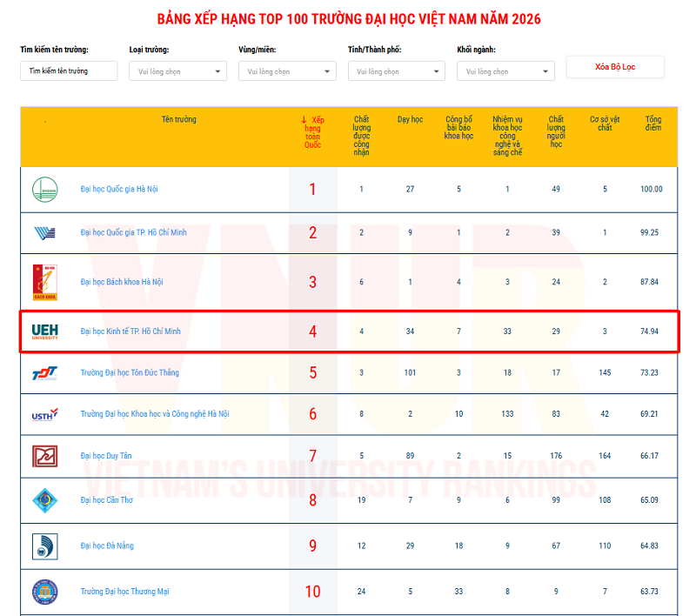Open Trường Đại học Tôn Đức Thắng link
Image resolution: width=696 pixels, height=616 pixels.
[130, 373]
